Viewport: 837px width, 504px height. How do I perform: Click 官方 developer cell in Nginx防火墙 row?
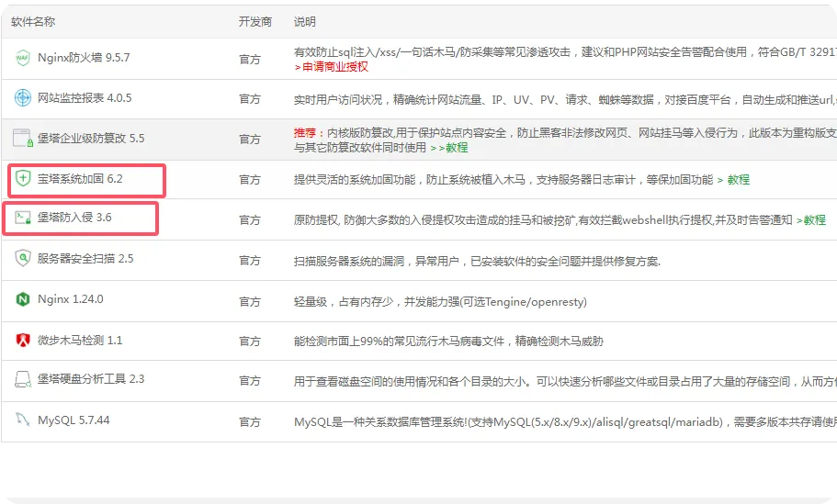tap(250, 59)
